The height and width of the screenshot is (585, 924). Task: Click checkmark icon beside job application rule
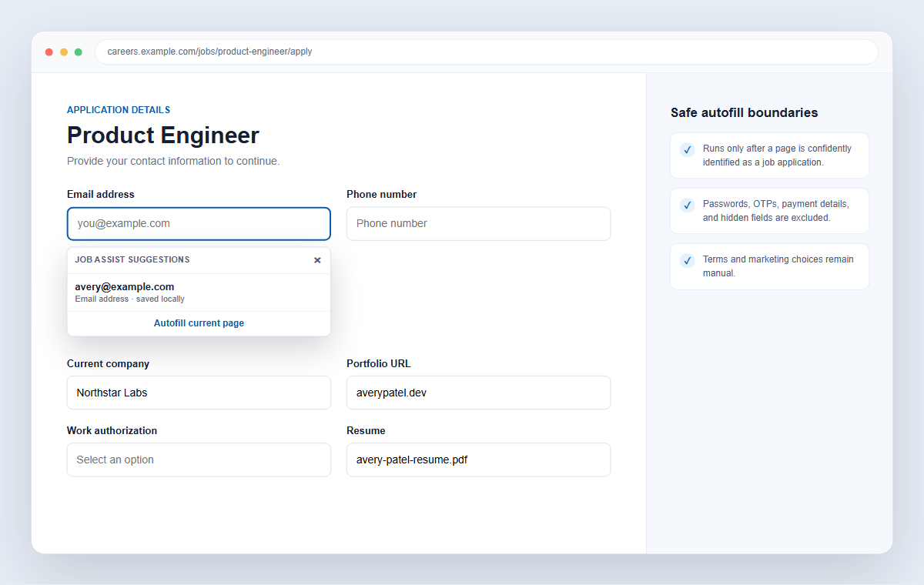tap(688, 149)
